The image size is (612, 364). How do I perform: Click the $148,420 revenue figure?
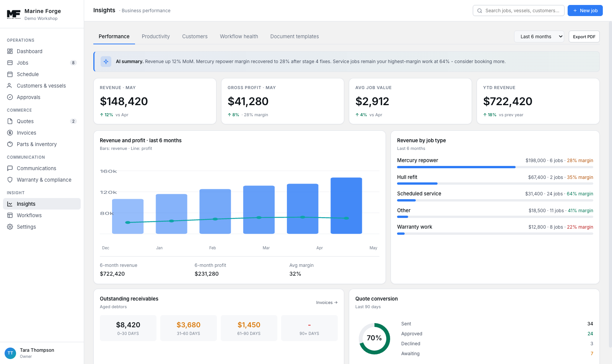(124, 101)
